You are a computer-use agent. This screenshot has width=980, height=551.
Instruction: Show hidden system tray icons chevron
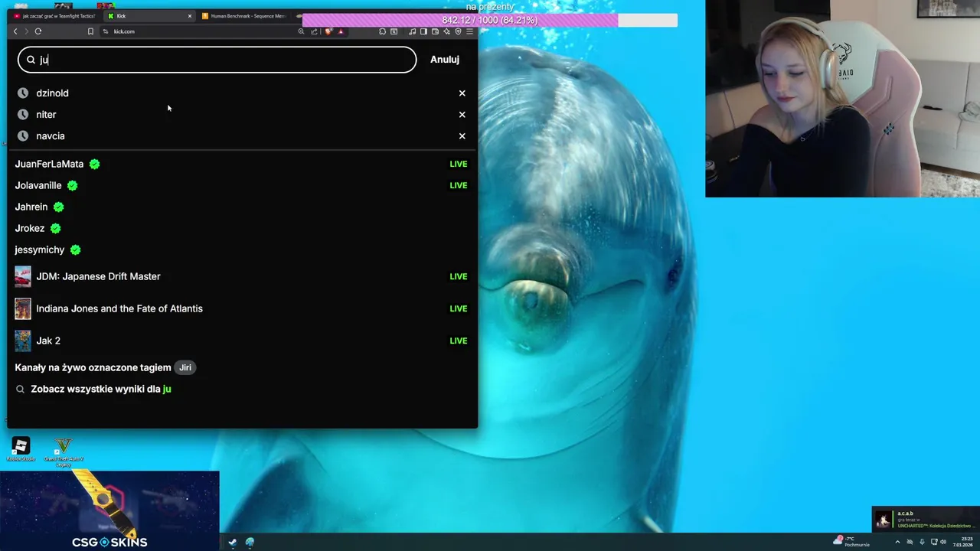tap(897, 542)
